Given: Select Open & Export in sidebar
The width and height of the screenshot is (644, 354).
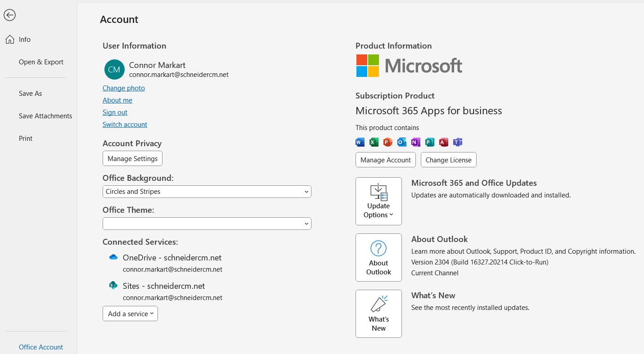Looking at the screenshot, I should (x=41, y=62).
